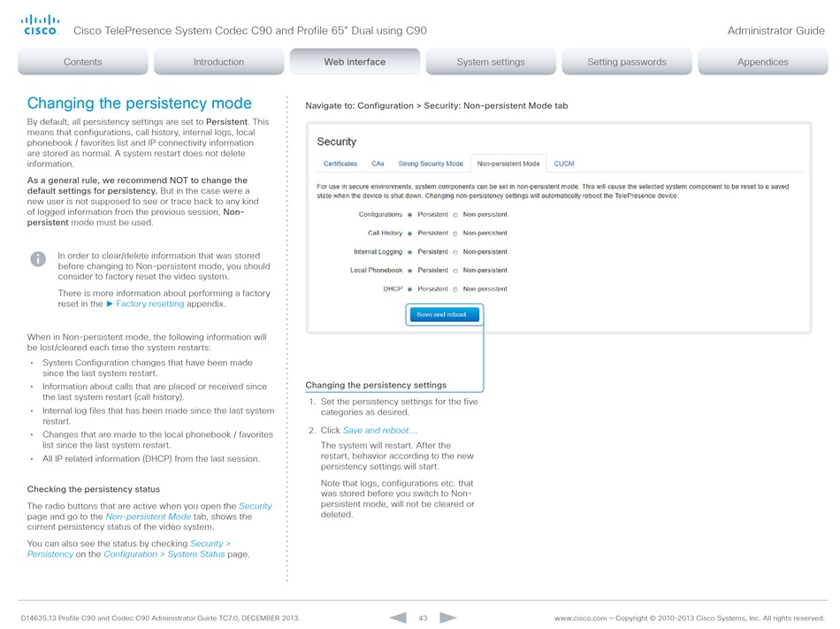Click the italic Save and reboot link
The height and width of the screenshot is (629, 840).
pyautogui.click(x=380, y=430)
